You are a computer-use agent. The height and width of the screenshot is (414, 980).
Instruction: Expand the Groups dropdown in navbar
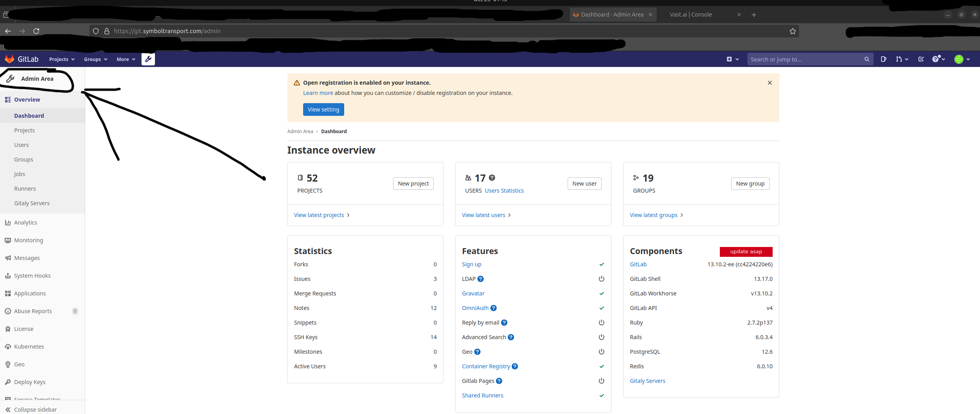point(95,59)
